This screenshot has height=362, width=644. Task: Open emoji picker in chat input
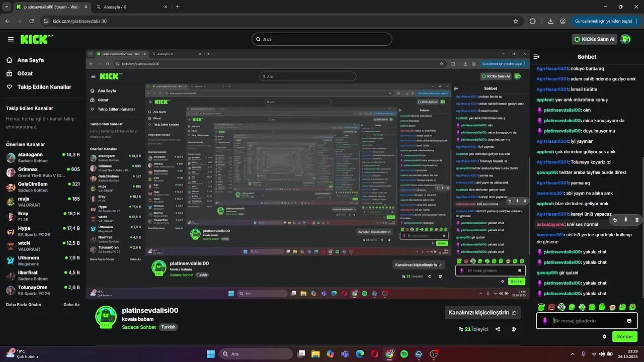click(629, 321)
